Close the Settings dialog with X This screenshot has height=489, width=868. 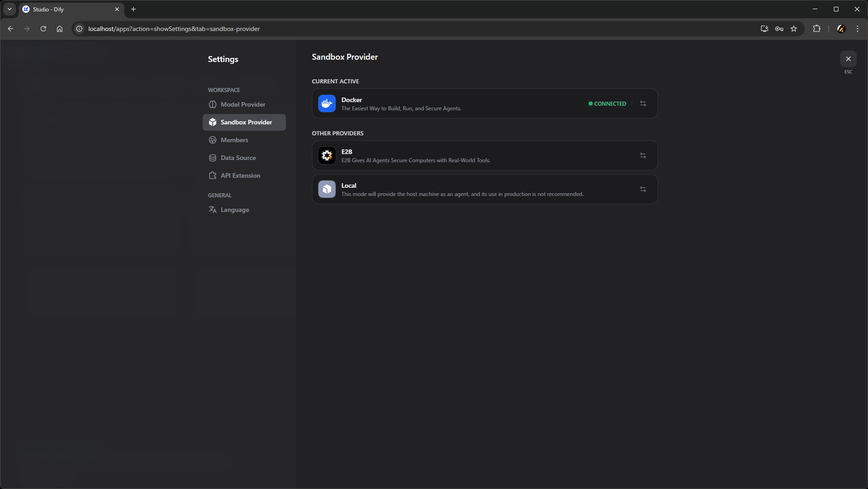coord(848,59)
